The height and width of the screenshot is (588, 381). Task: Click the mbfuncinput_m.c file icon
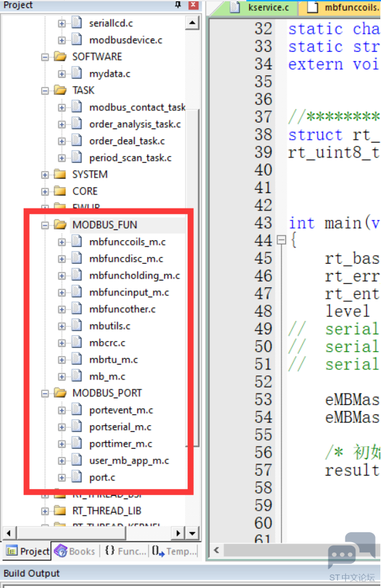click(x=77, y=292)
